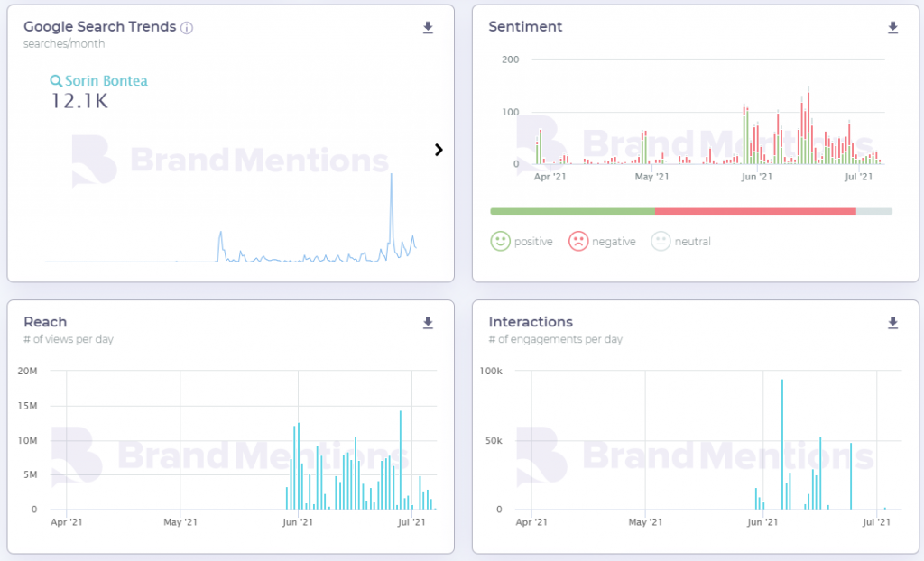Download the Google Search Trends chart
924x561 pixels.
(x=429, y=28)
